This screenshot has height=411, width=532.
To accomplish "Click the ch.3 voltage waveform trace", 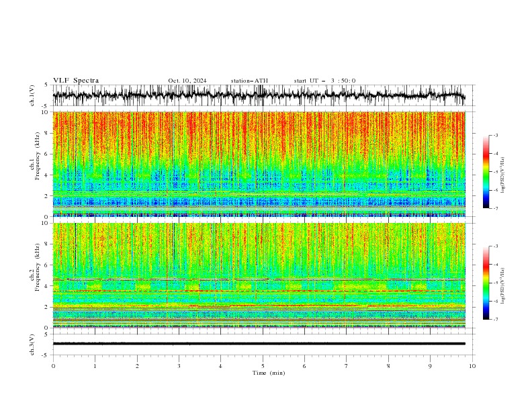I will point(259,344).
